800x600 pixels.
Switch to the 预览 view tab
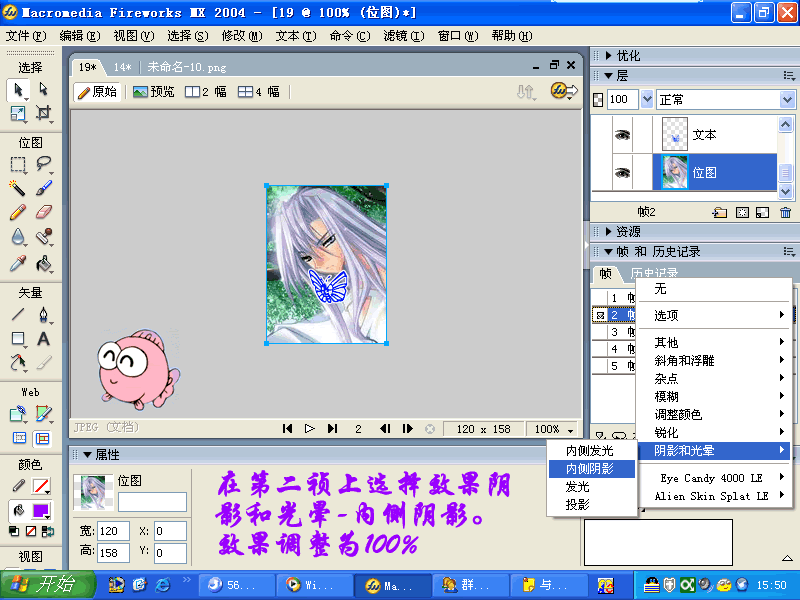154,92
